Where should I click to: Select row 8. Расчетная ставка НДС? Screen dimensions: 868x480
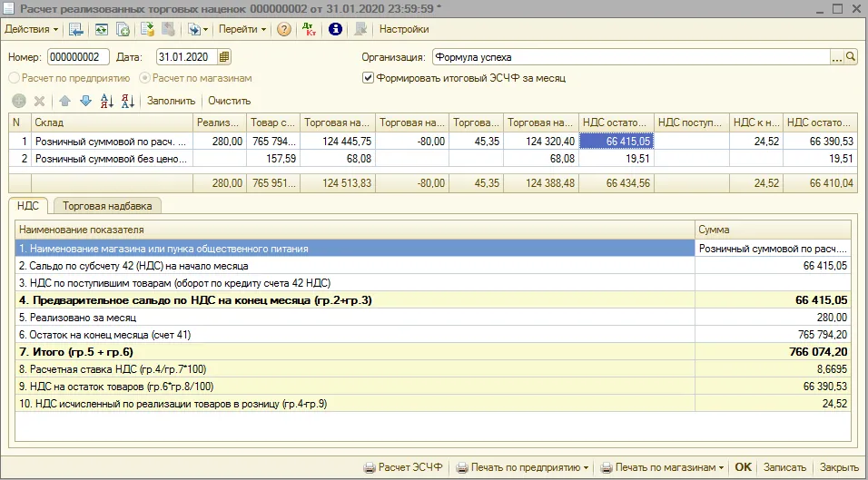(x=433, y=369)
